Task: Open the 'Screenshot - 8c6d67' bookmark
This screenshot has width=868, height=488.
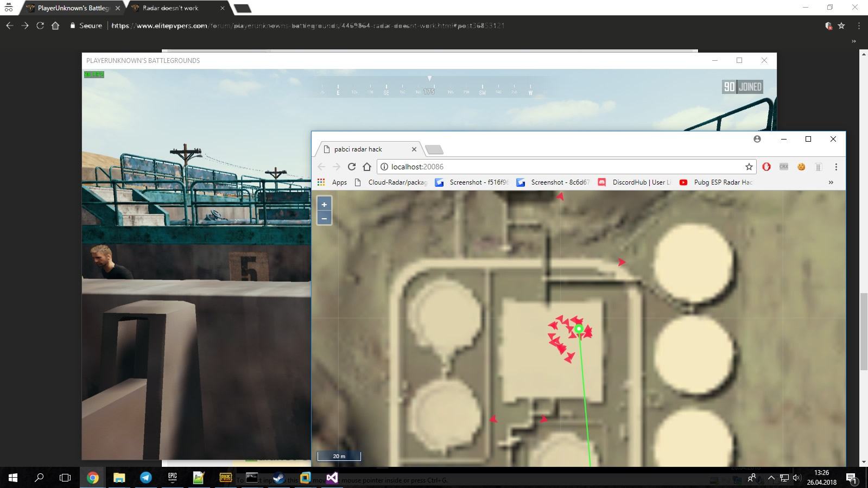Action: (x=554, y=182)
